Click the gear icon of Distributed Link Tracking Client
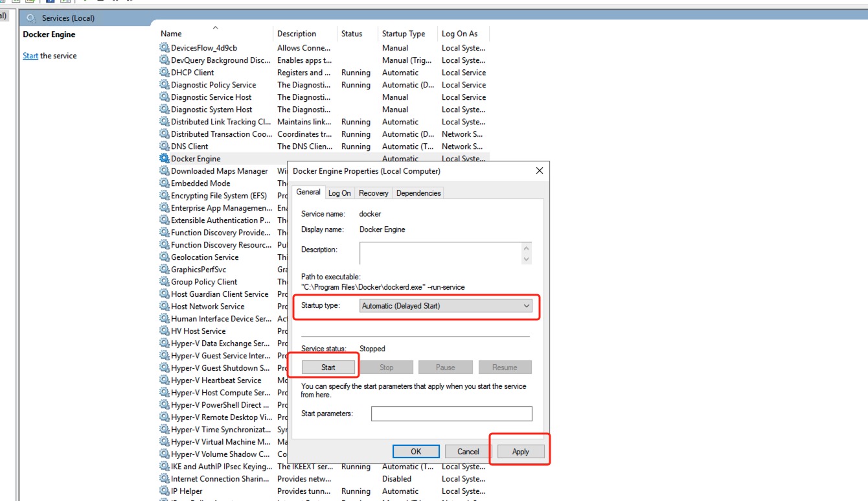Image resolution: width=868 pixels, height=501 pixels. click(165, 122)
